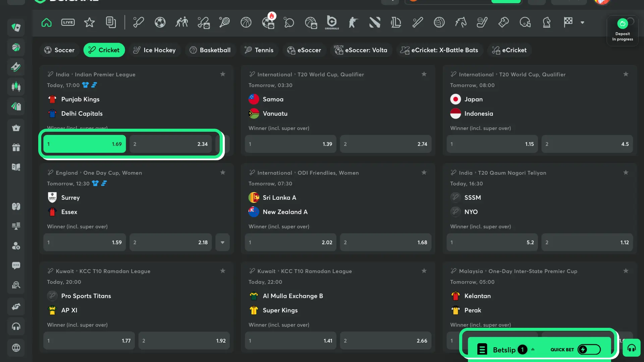The width and height of the screenshot is (644, 362).
Task: Open the hot eSoccer icon with flame
Action: [x=268, y=21]
